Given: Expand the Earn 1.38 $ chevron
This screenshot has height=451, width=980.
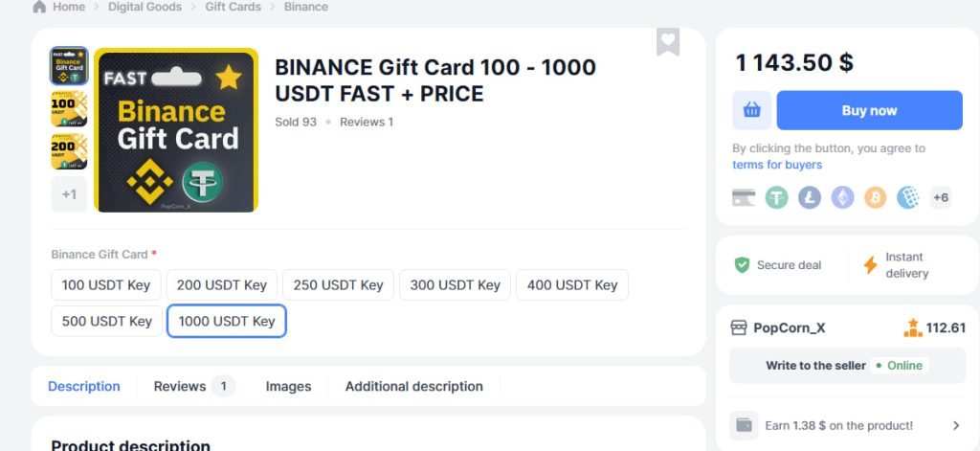Looking at the screenshot, I should pos(955,425).
